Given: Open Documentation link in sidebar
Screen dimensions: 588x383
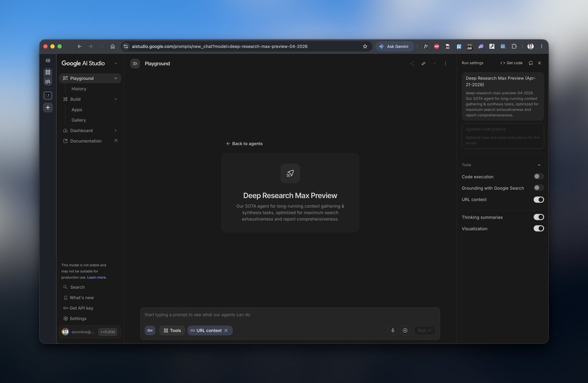Looking at the screenshot, I should tap(90, 141).
